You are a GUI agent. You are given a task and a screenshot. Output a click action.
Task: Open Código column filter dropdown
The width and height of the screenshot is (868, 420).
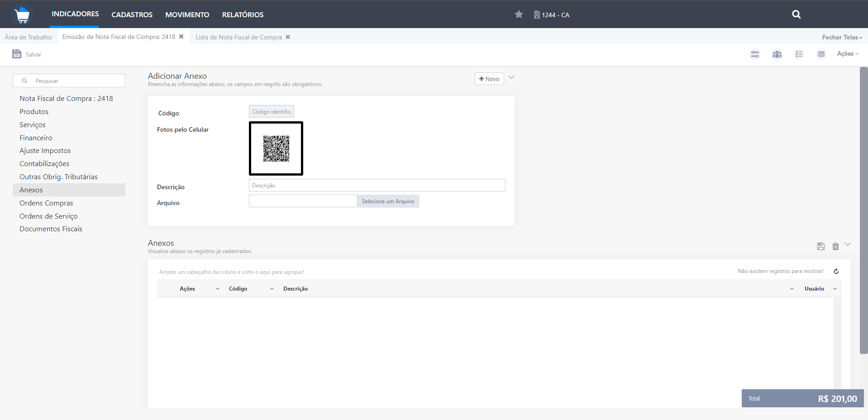(272, 289)
